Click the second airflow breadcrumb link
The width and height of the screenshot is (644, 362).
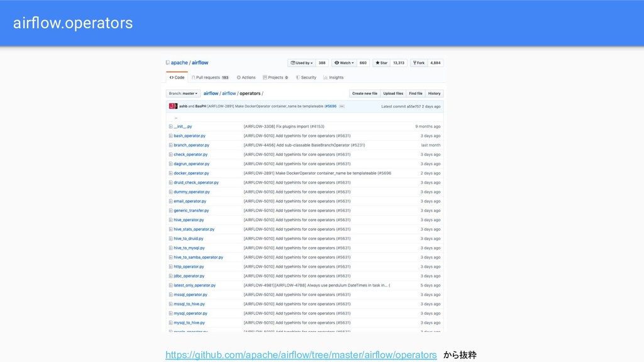point(229,94)
